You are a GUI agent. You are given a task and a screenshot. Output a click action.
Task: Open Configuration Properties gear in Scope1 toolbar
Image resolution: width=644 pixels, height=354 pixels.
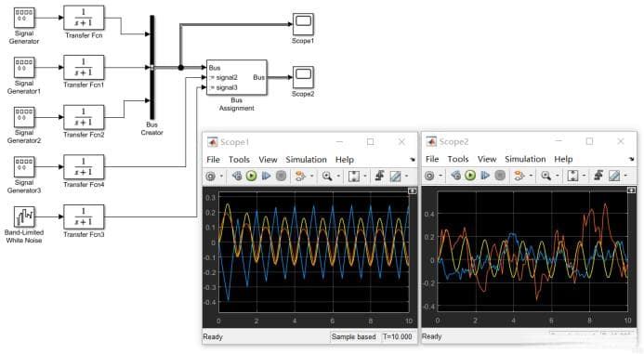click(x=210, y=177)
